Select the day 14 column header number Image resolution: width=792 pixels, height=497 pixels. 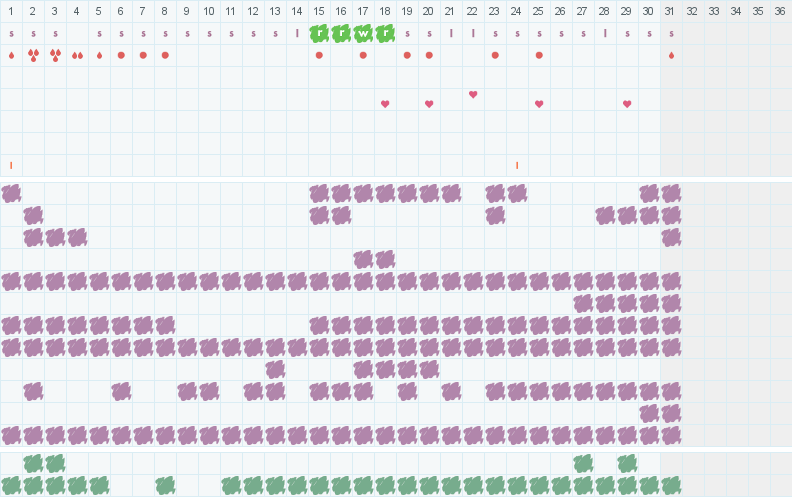297,11
